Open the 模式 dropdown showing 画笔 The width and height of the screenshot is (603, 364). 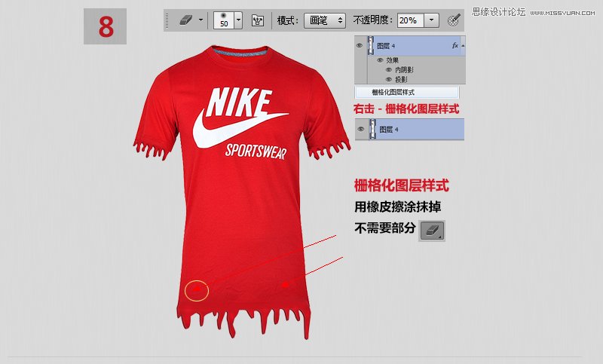click(325, 20)
